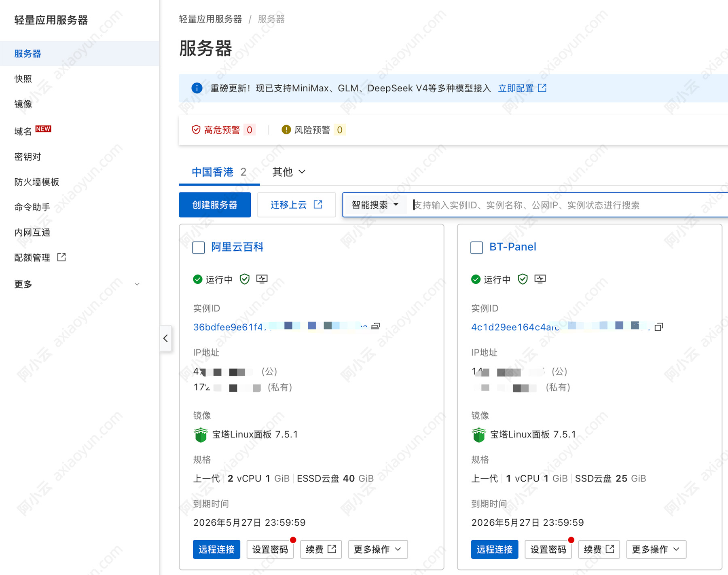This screenshot has width=728, height=575.
Task: Open the BT-Panel server details
Action: pos(513,247)
